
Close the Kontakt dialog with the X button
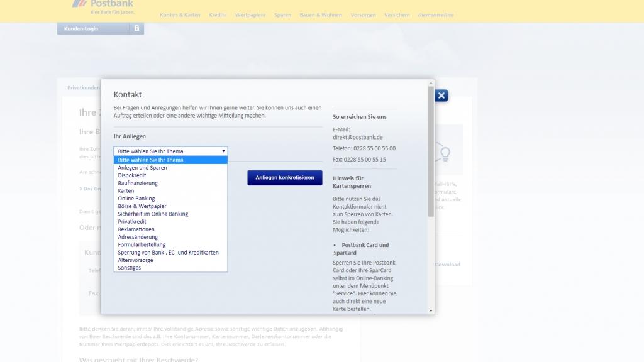pos(441,96)
